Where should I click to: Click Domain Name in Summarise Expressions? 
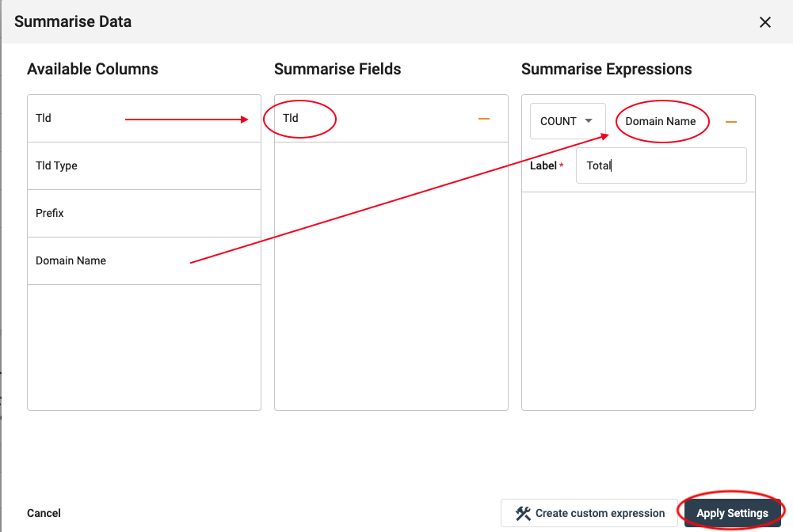[x=660, y=121]
